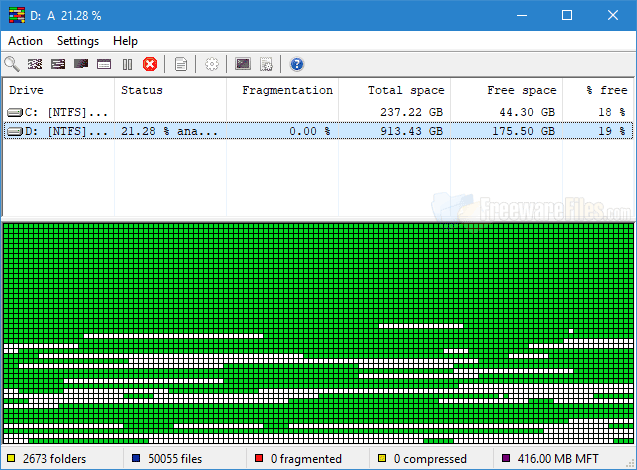Screen dimensions: 637x470
Task: Stop the job with the red X icon
Action: point(150,64)
